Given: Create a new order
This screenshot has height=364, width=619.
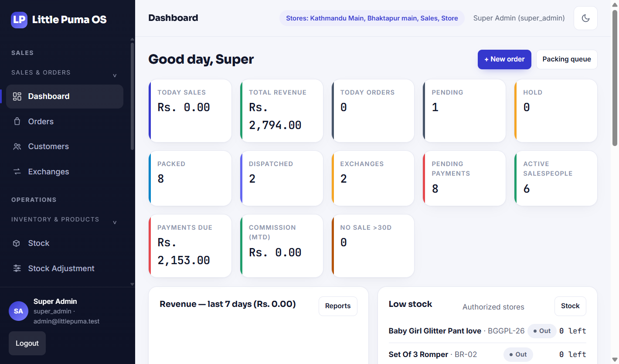Looking at the screenshot, I should coord(504,59).
